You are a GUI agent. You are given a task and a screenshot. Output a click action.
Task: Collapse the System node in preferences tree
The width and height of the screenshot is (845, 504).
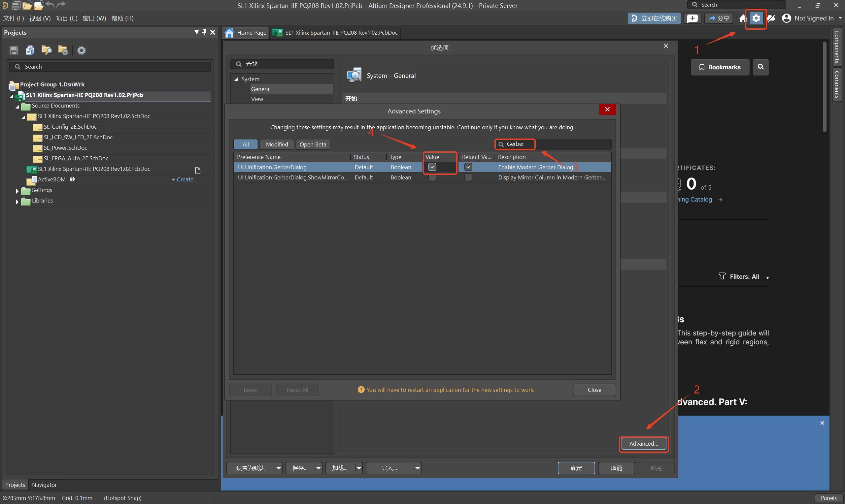[x=236, y=79]
